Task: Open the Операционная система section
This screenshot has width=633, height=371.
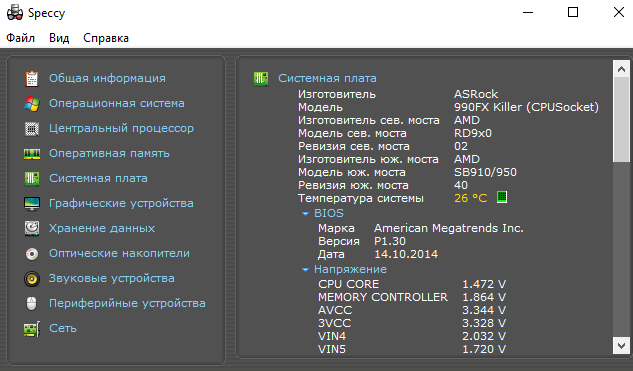Action: 117,103
